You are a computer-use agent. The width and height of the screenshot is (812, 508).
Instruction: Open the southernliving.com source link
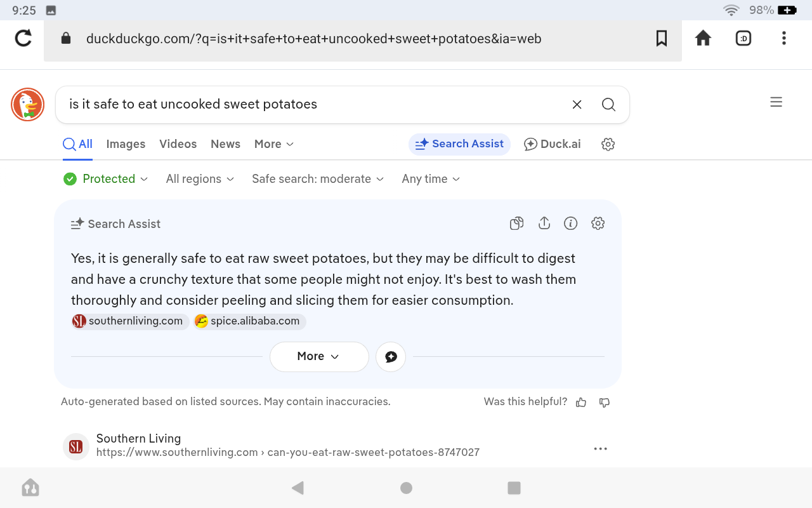[x=130, y=321]
